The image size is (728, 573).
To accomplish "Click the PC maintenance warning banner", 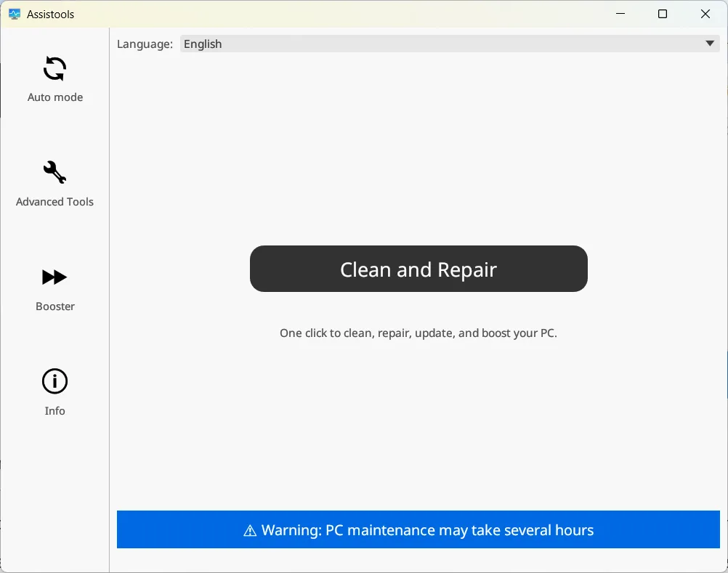I will (x=418, y=529).
